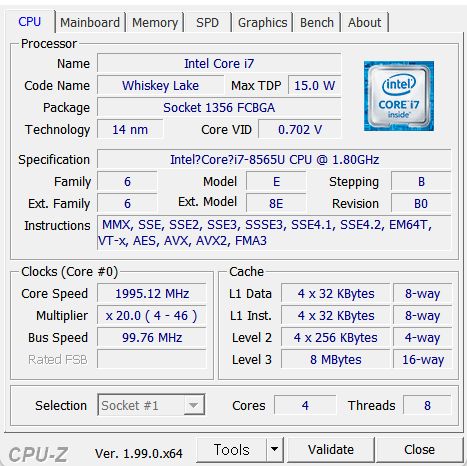The image size is (467, 466).
Task: Show the About tab
Action: point(364,23)
